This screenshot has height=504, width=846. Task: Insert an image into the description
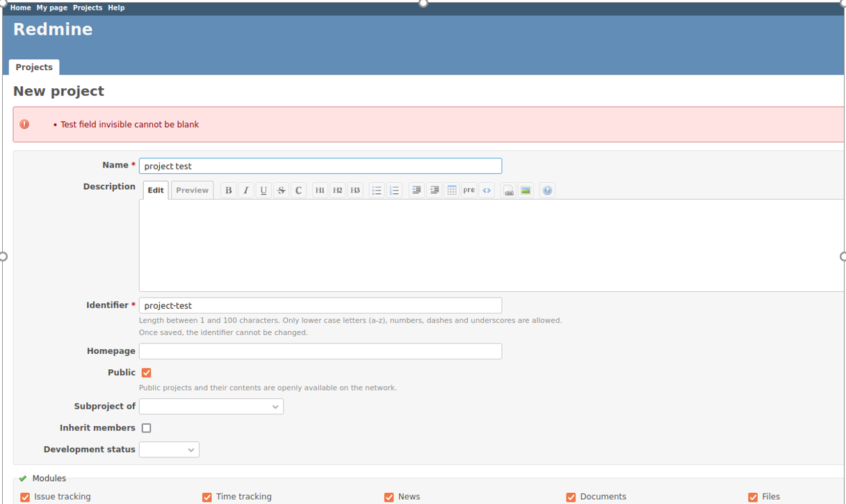[x=526, y=190]
